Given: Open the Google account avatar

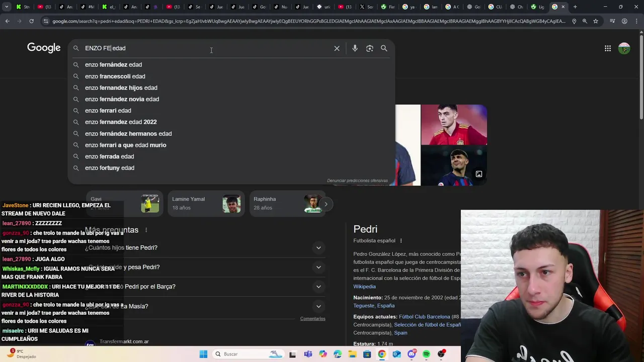Looking at the screenshot, I should (624, 48).
